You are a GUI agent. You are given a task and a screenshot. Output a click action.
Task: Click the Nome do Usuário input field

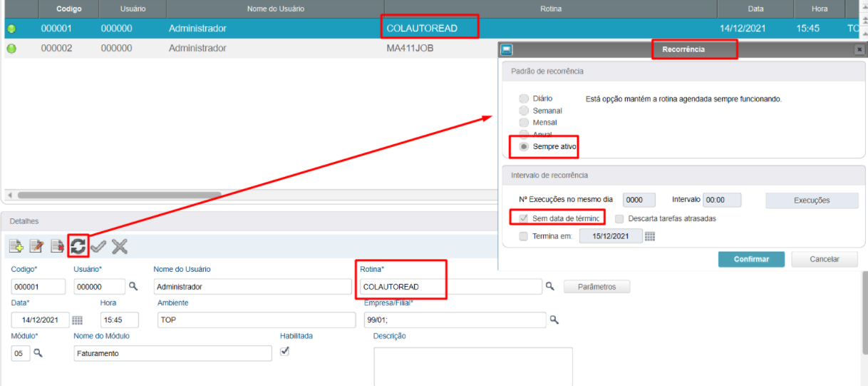coord(252,287)
